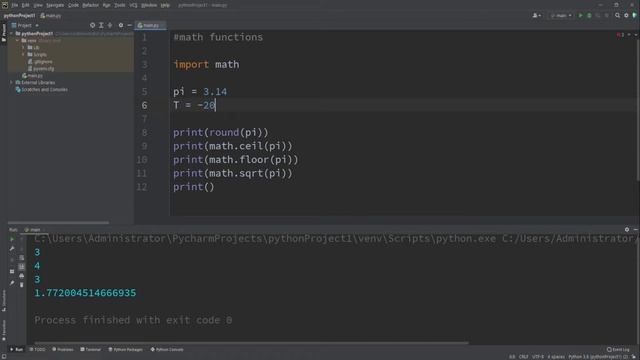Open the File menu
The height and width of the screenshot is (360, 640).
tap(15, 5)
